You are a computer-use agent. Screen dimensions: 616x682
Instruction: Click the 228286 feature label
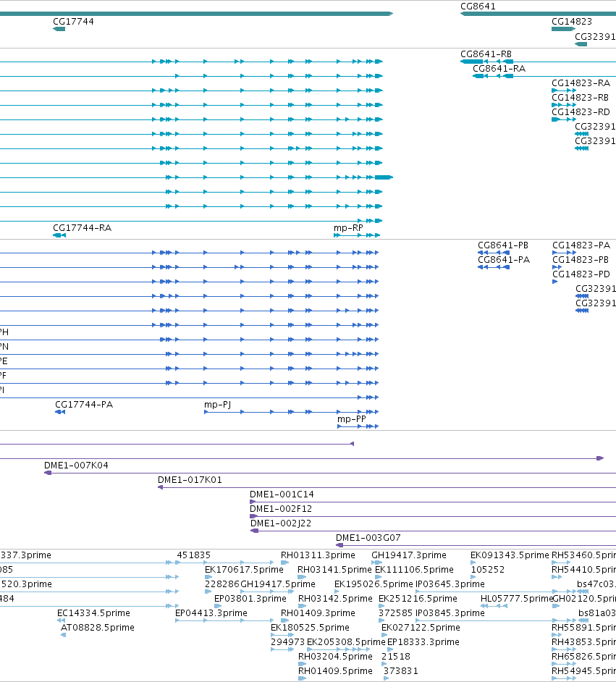222,584
